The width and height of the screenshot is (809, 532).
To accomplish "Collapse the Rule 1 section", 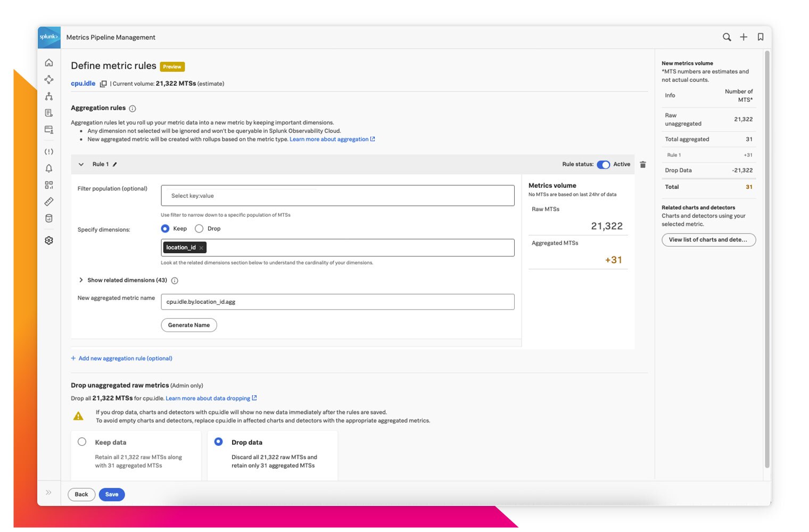I will pyautogui.click(x=81, y=164).
